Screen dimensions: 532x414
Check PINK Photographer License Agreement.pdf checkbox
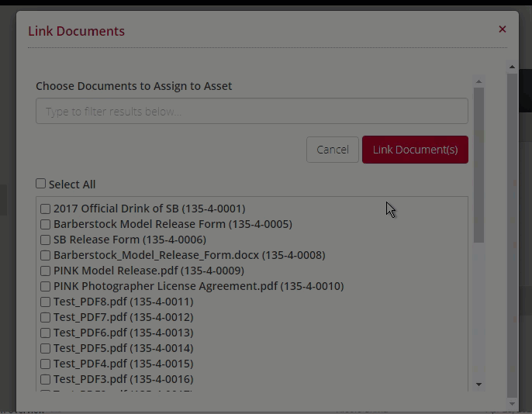45,287
